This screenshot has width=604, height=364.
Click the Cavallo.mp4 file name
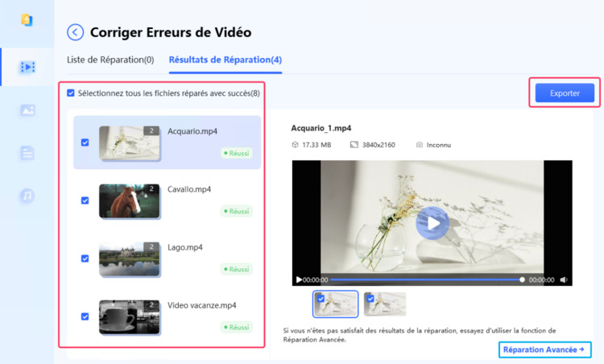(189, 189)
